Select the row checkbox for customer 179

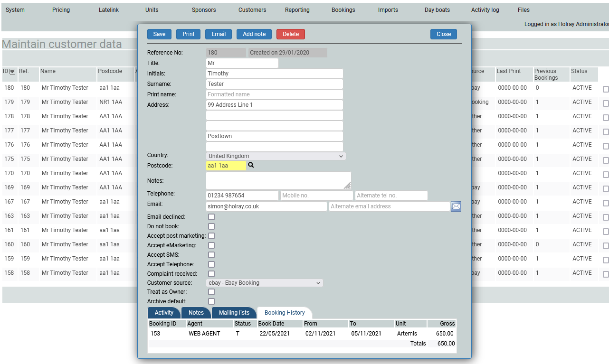coord(606,103)
